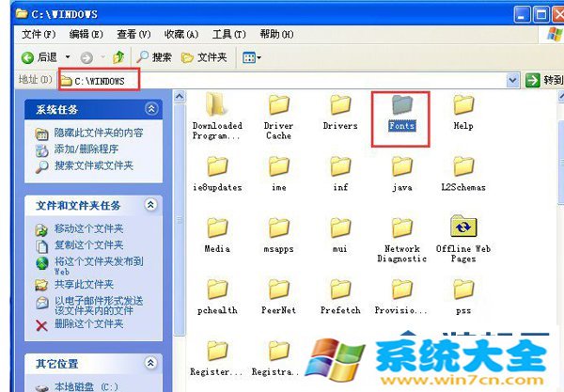564x392 pixels.
Task: Select the Register... folder
Action: (x=217, y=358)
